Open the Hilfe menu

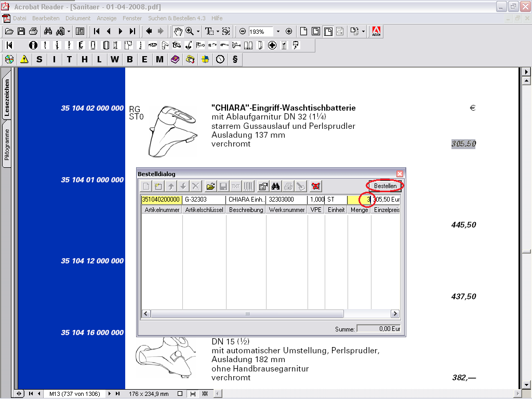tap(217, 18)
